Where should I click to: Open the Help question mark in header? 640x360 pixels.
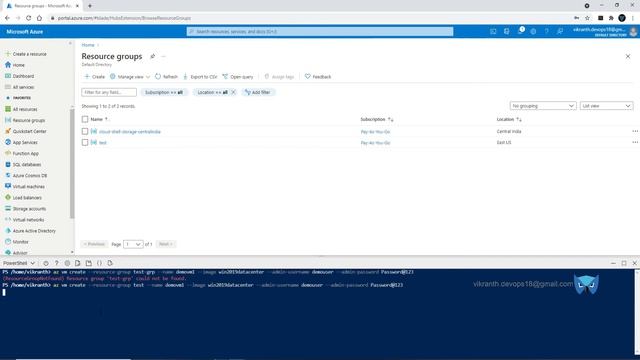click(x=547, y=31)
